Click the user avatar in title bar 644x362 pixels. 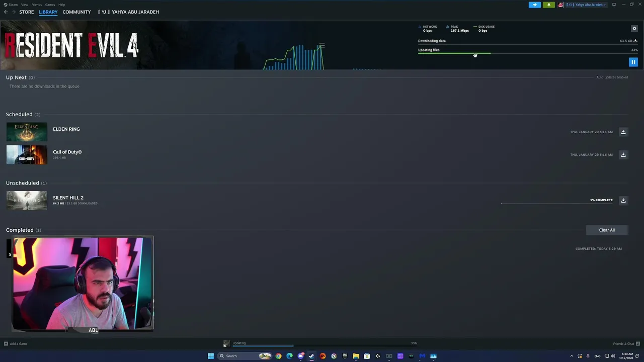pyautogui.click(x=560, y=5)
